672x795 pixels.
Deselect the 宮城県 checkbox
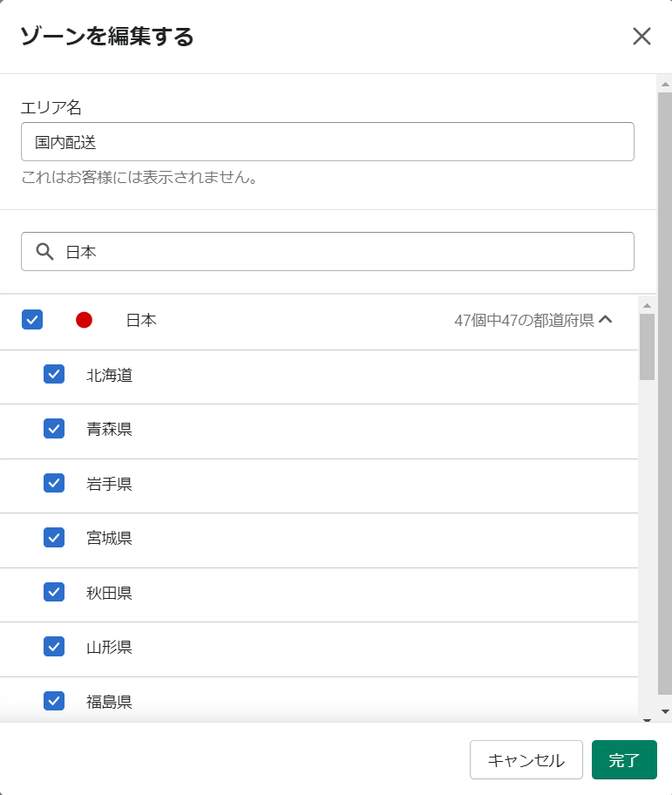click(54, 538)
